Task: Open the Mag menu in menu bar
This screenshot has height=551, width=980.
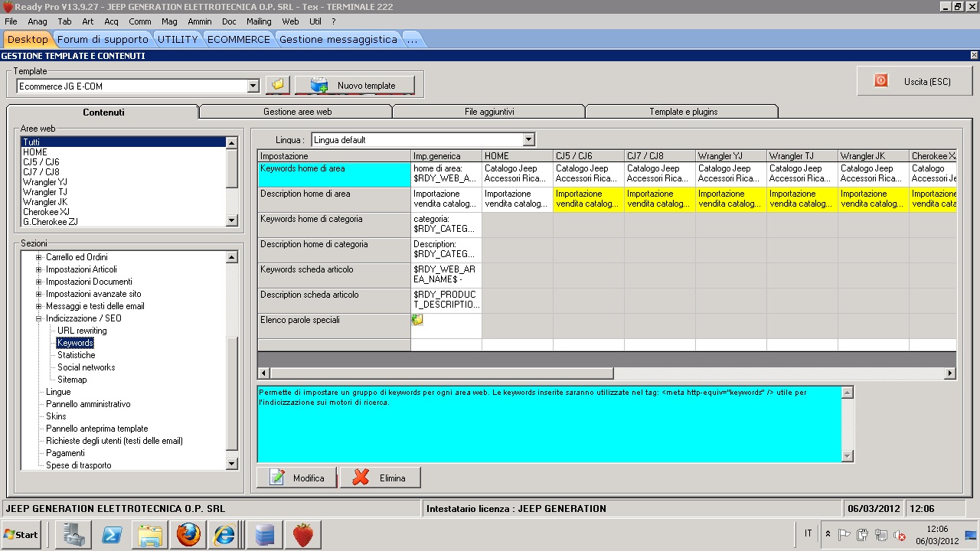Action: coord(169,21)
